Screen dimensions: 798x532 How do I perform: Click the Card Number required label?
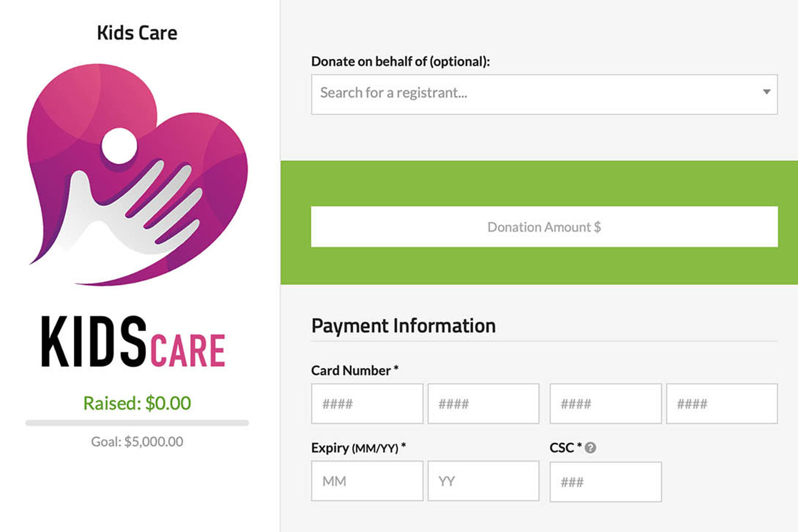pos(354,370)
